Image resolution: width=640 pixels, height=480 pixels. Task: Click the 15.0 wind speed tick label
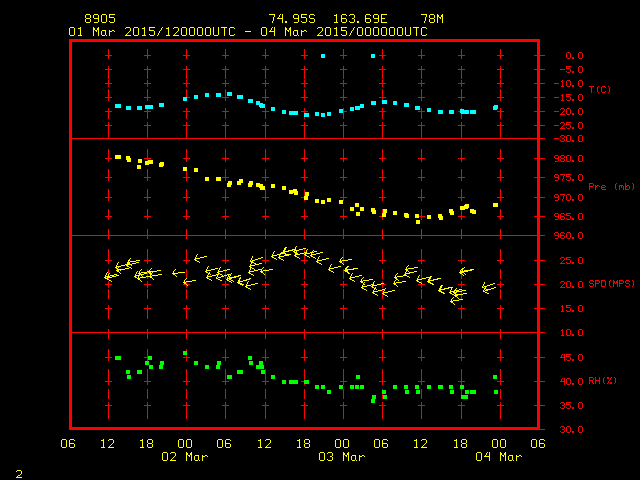pyautogui.click(x=571, y=309)
